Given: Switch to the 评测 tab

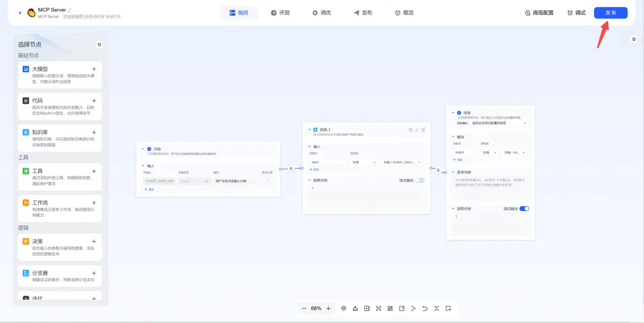Looking at the screenshot, I should [x=280, y=13].
